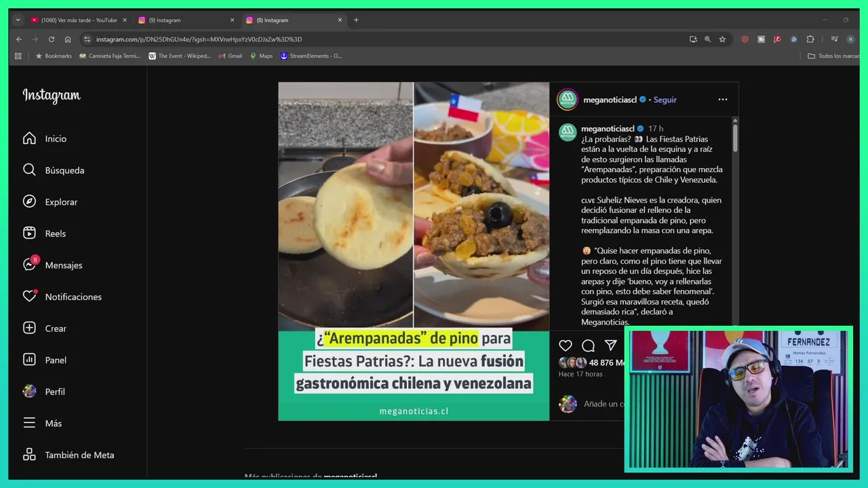Click the address bar URL

pos(199,39)
